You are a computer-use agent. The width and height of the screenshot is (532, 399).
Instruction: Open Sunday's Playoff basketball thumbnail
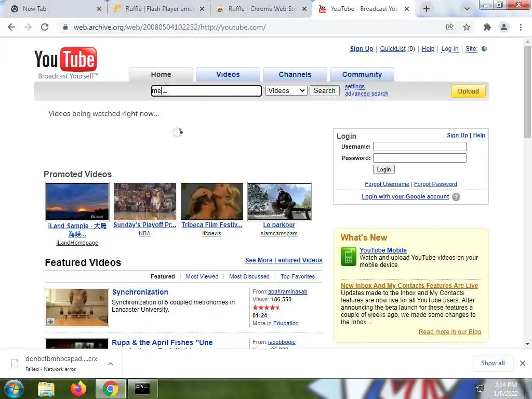[x=145, y=202]
